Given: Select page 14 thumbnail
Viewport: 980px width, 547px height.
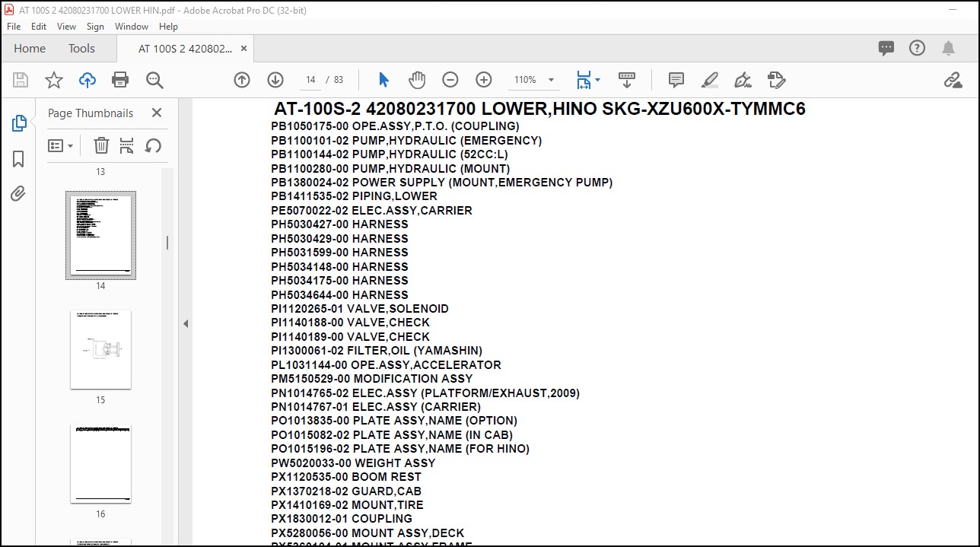Looking at the screenshot, I should coord(100,235).
